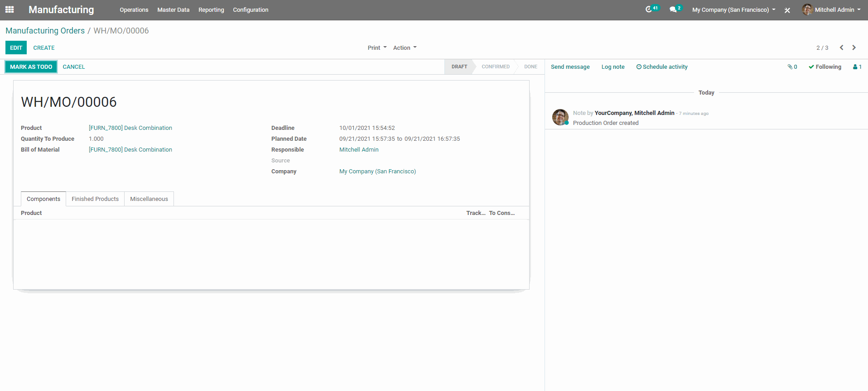The image size is (868, 391).
Task: Click Send message in chatter
Action: 570,67
